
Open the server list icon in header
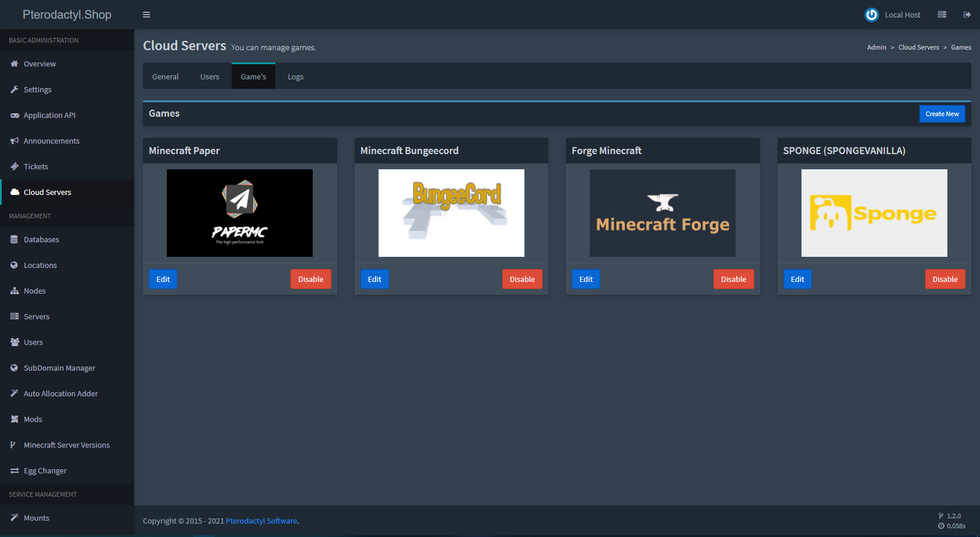click(942, 15)
